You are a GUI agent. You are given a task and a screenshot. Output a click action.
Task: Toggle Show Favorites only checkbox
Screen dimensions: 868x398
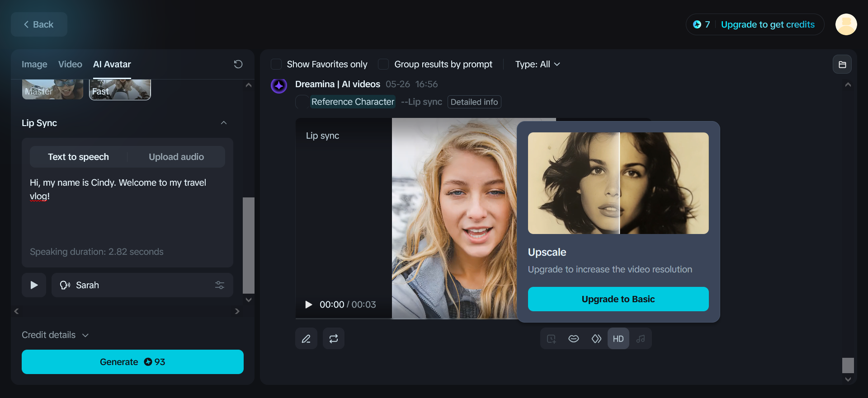click(276, 64)
